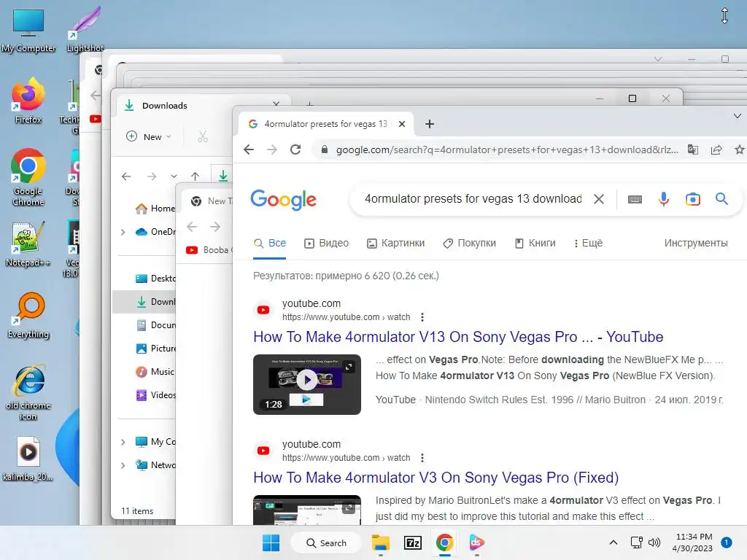Click the second result's video thumbnail
Viewport: 747px width, 560px height.
[x=307, y=510]
